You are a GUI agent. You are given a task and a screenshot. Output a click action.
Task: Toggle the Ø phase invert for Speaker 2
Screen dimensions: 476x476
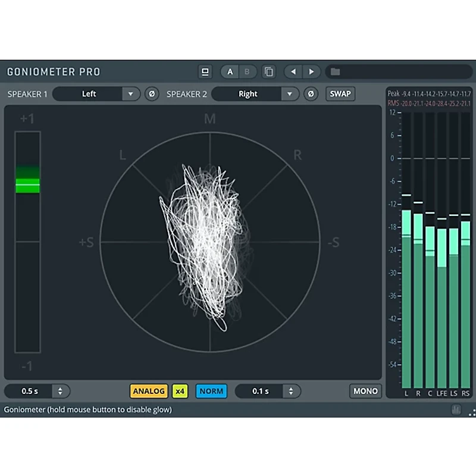310,93
